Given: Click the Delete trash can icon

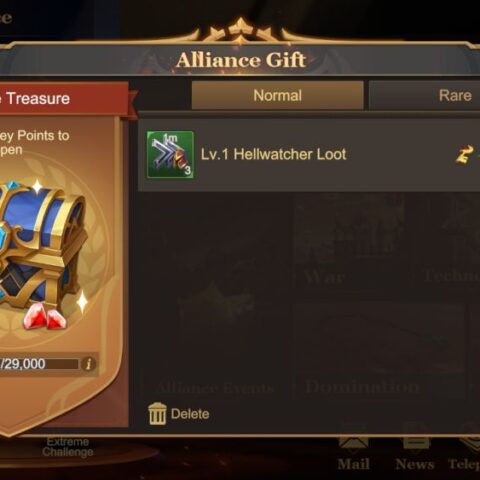Looking at the screenshot, I should [x=157, y=414].
